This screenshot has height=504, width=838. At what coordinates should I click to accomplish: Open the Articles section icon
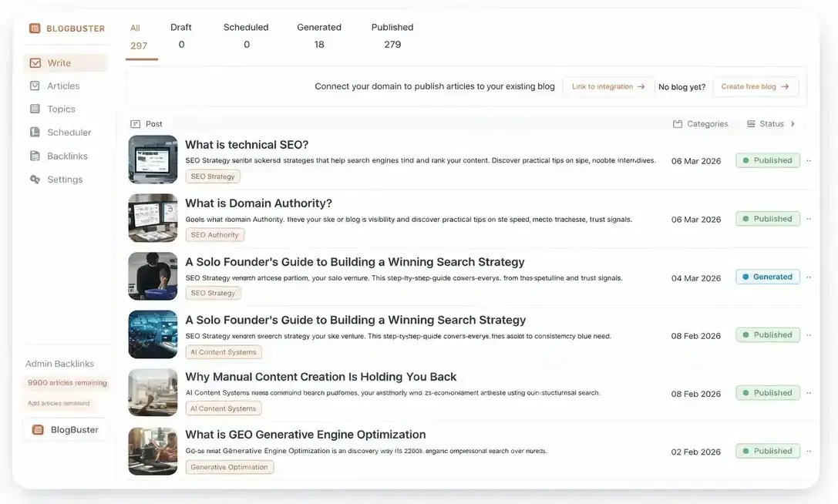click(35, 86)
